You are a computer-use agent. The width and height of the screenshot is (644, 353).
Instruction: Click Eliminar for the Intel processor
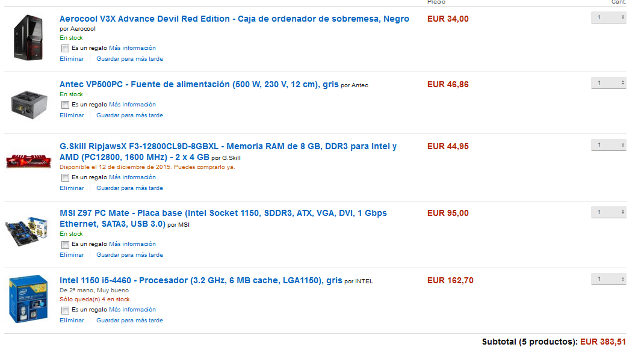[72, 321]
